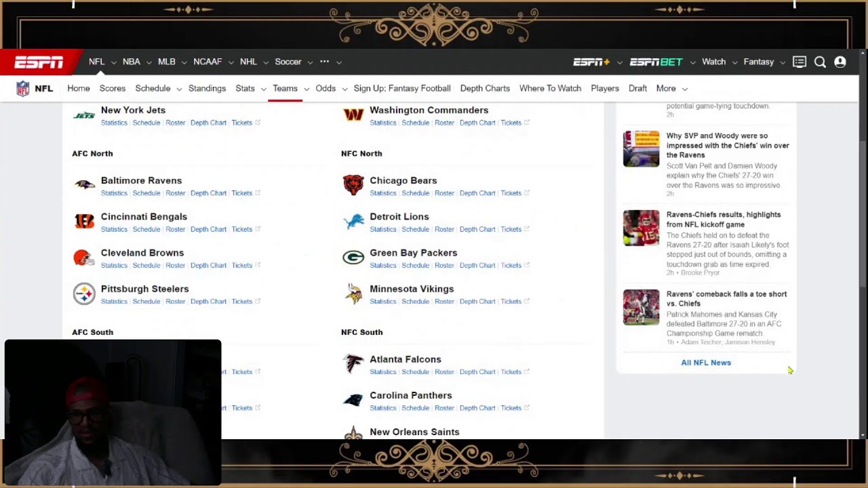Screen dimensions: 868x488
Task: Open the search icon in ESPN header
Action: coord(820,62)
